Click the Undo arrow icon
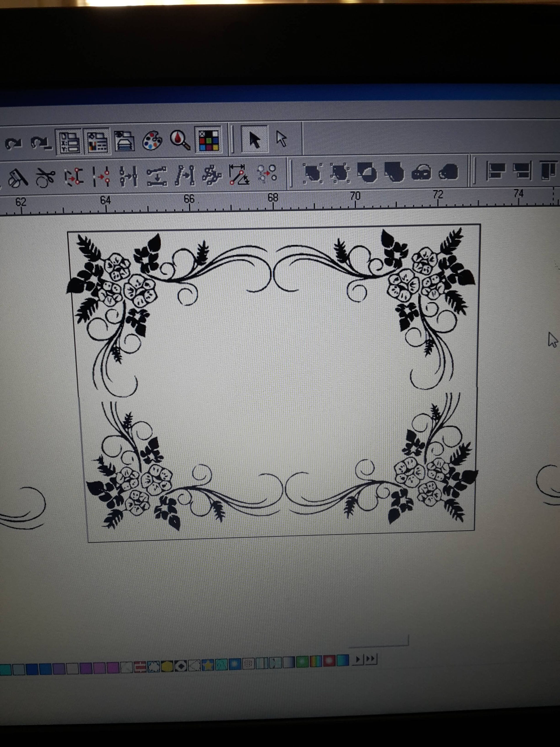The image size is (560, 747). (13, 143)
